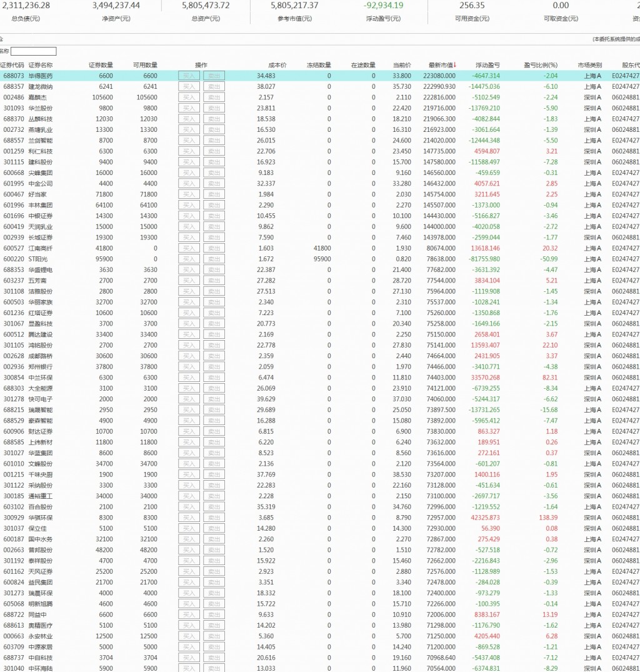Select the 华骐环保 holding row
640x672 pixels.
pos(320,518)
